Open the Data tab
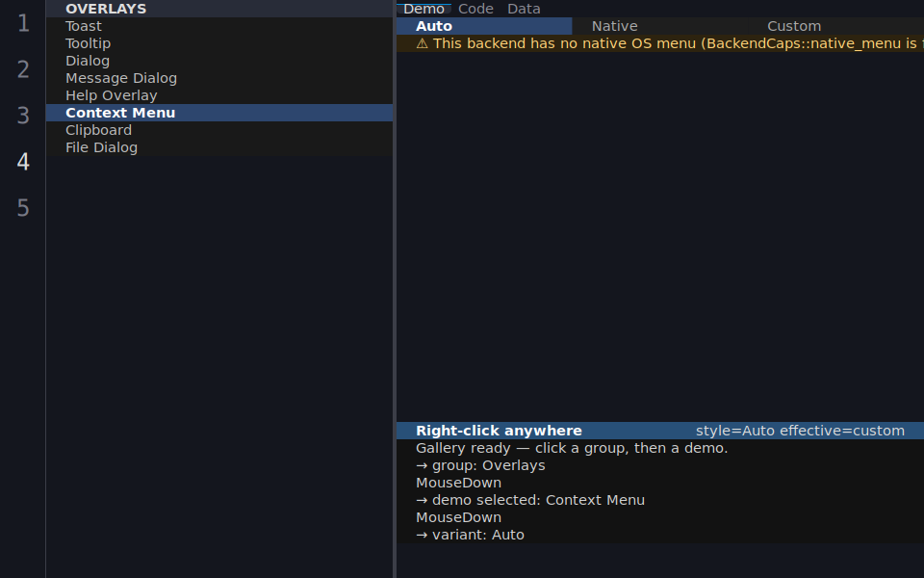The image size is (924, 578). [x=524, y=9]
